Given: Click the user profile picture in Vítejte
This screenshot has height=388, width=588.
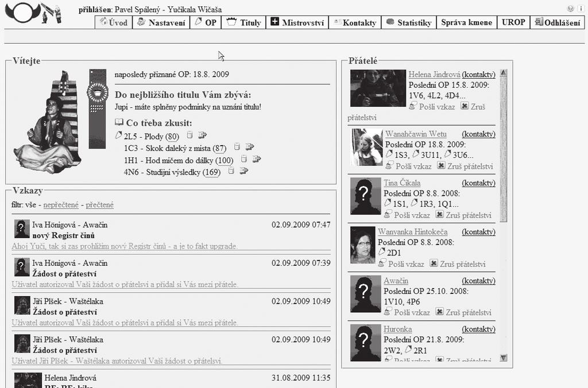Looking at the screenshot, I should 48,122.
